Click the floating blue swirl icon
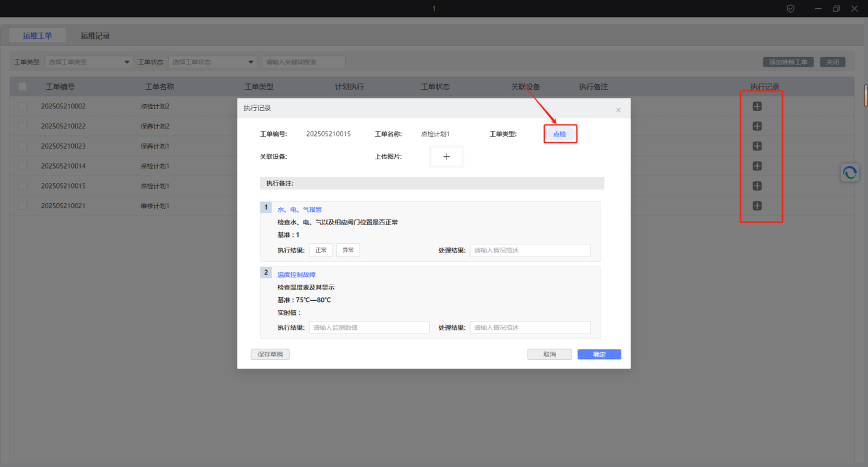This screenshot has width=868, height=467. point(850,172)
